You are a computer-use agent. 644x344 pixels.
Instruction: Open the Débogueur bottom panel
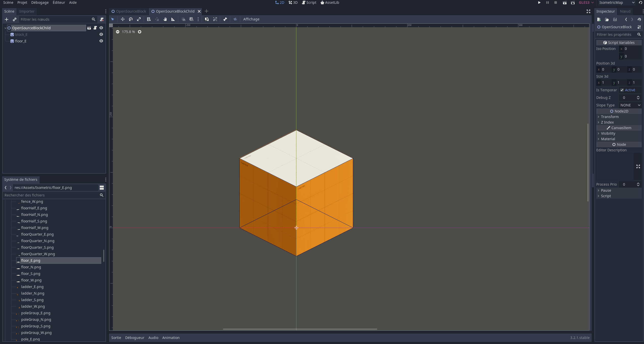pos(135,338)
